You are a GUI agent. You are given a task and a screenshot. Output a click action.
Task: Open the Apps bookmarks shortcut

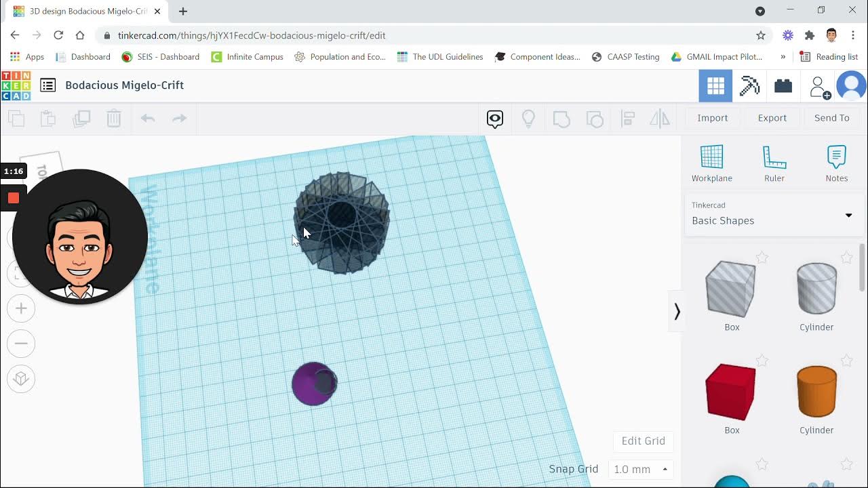point(27,57)
